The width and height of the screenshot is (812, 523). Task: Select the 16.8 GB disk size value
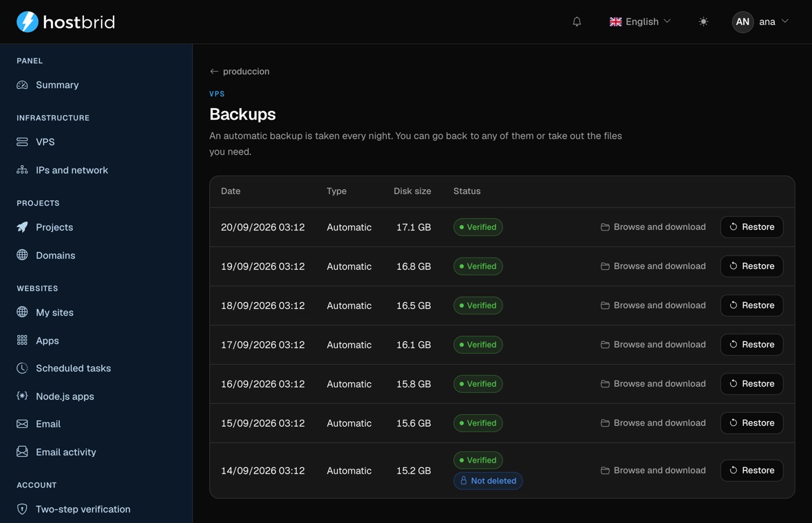click(x=414, y=266)
